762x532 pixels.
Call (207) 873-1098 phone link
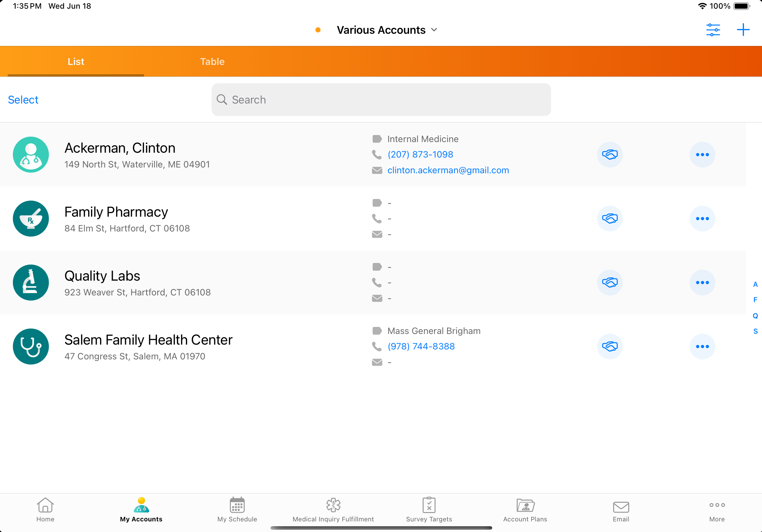point(420,155)
